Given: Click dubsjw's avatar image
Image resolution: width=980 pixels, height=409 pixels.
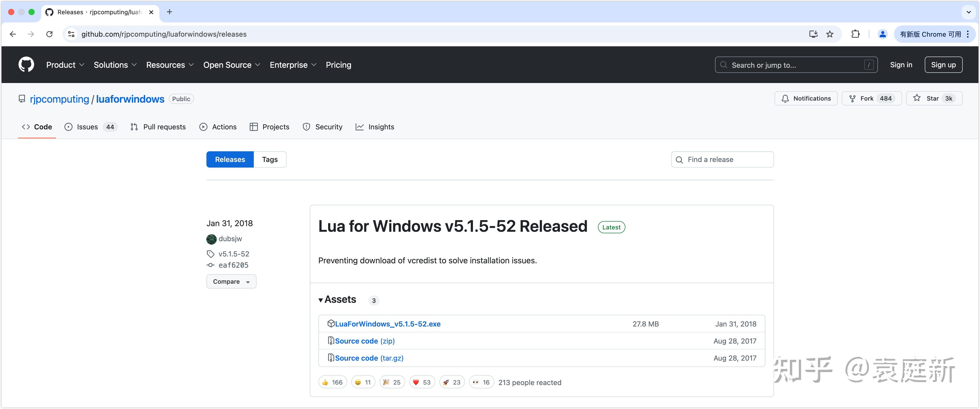Looking at the screenshot, I should [211, 239].
